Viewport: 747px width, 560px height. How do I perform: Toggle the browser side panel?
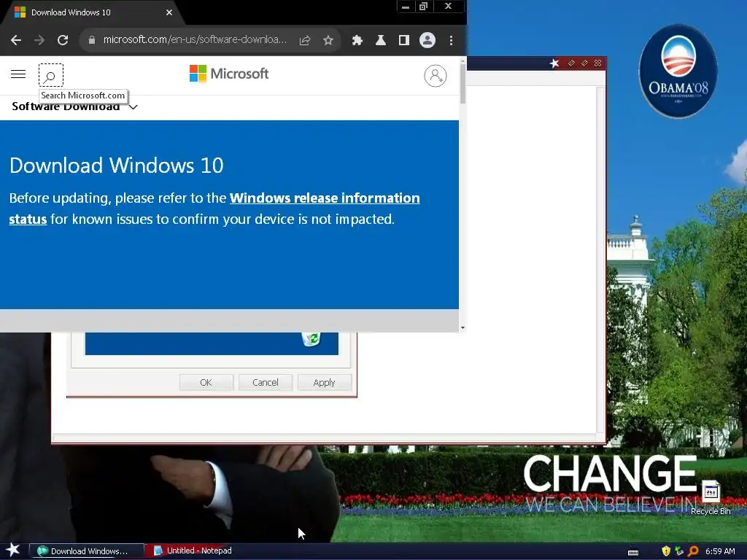tap(404, 41)
